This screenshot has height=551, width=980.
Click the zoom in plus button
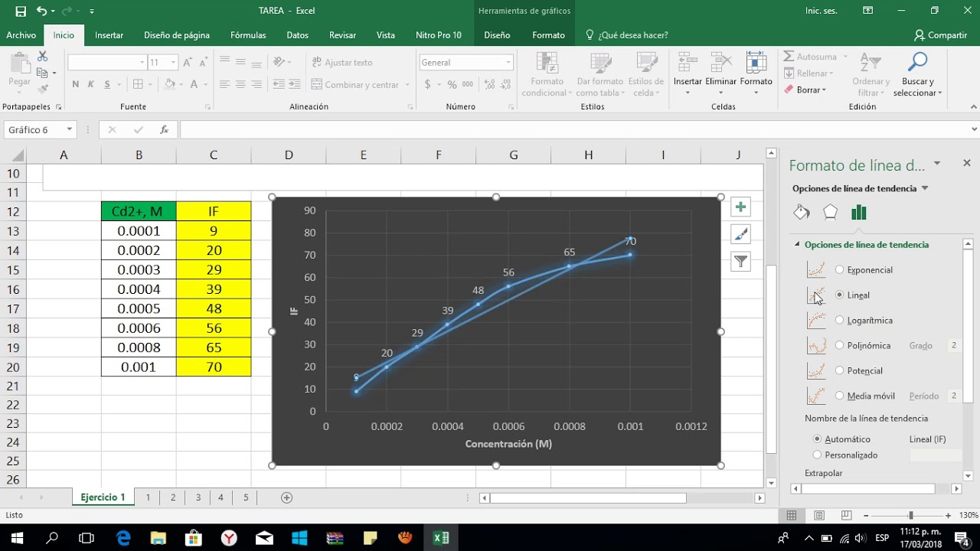pos(949,516)
